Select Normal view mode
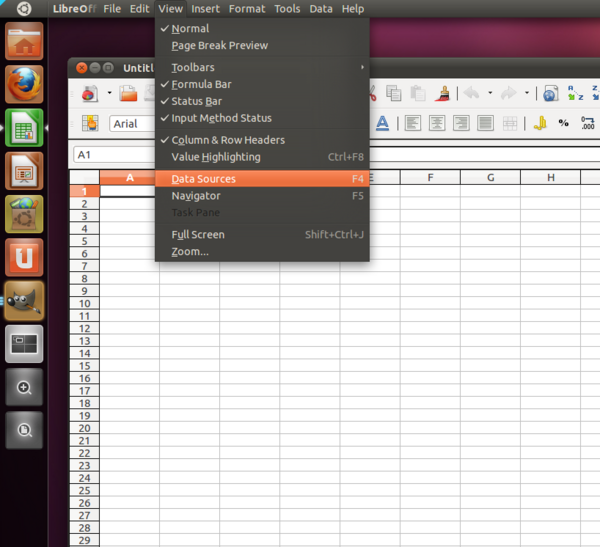Screen dimensions: 600x547 (190, 29)
